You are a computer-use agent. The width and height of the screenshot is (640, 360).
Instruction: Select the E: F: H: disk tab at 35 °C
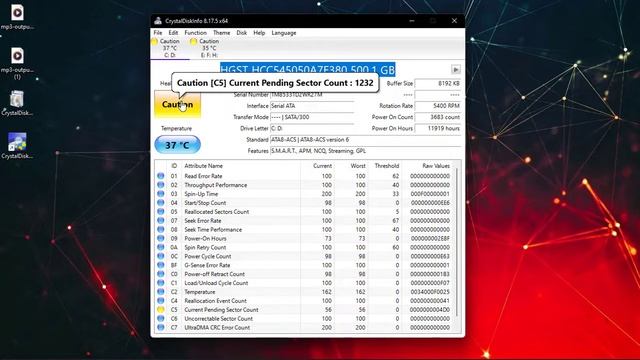point(209,48)
